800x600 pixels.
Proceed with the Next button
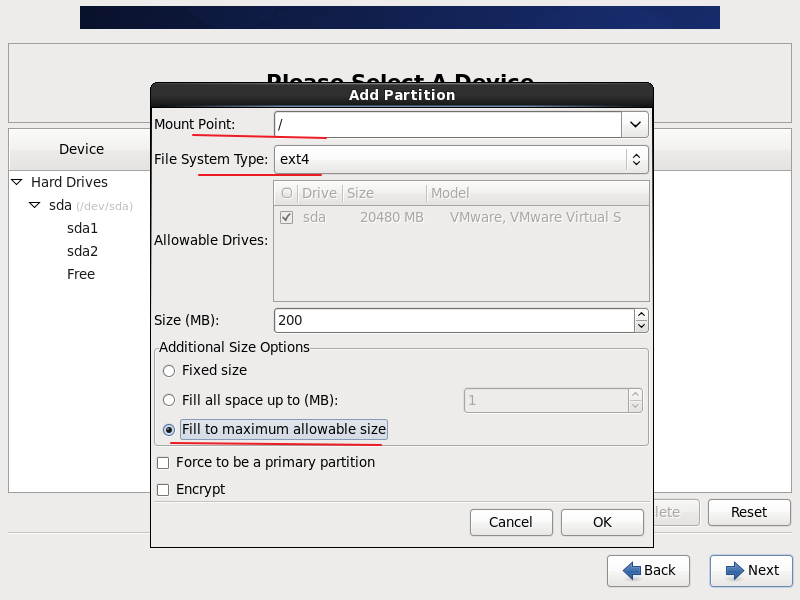(751, 571)
